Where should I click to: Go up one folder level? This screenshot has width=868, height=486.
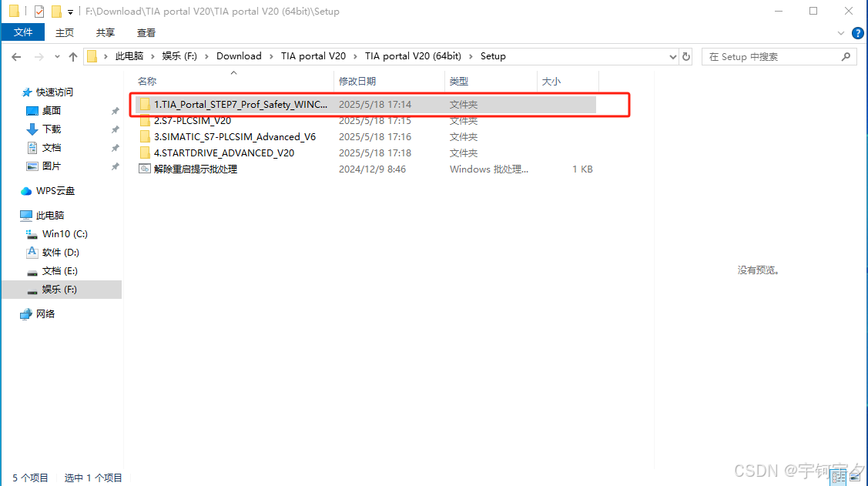pos(73,56)
